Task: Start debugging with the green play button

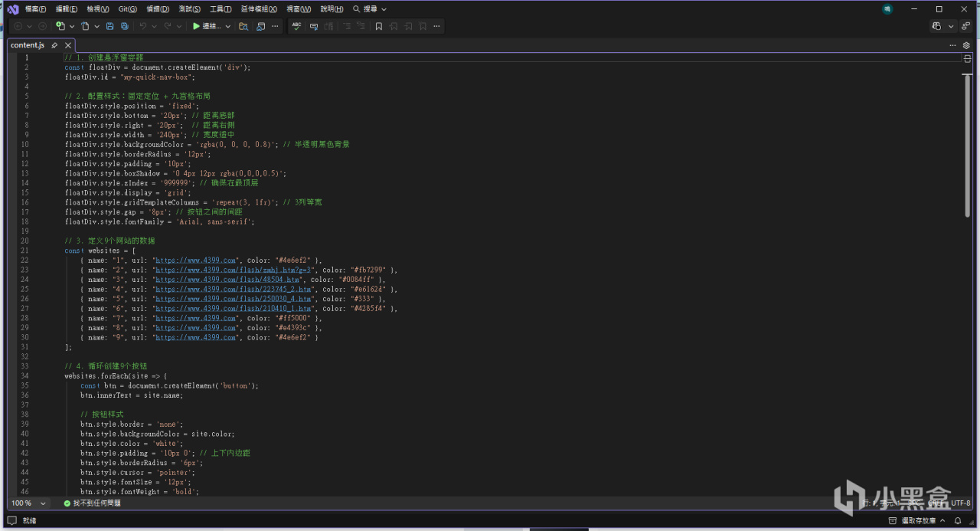Action: pos(196,26)
